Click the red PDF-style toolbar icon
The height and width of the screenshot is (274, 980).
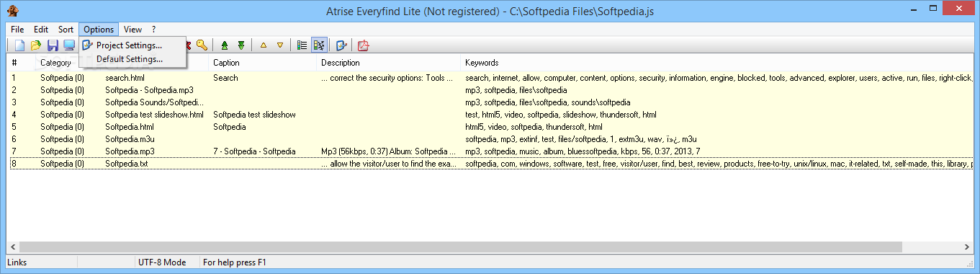coord(364,45)
